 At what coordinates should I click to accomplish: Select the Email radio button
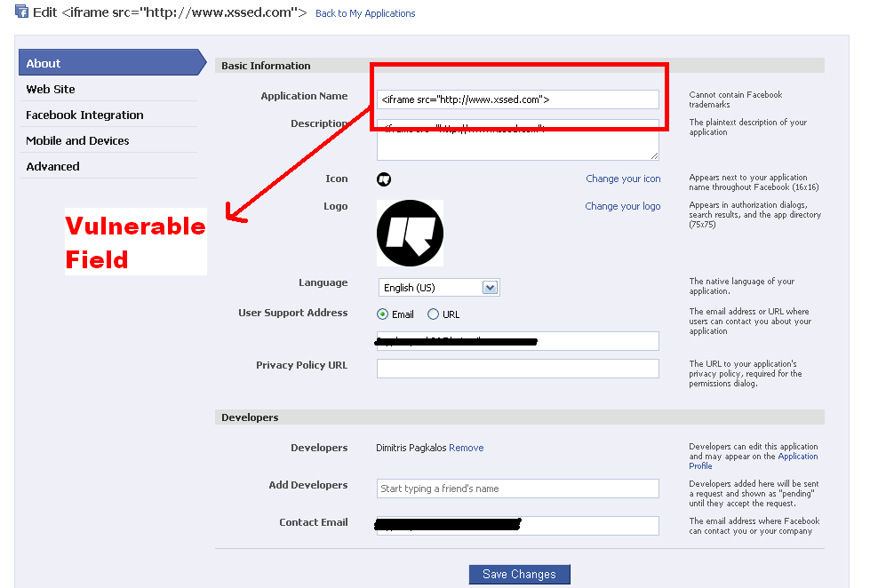[x=382, y=314]
